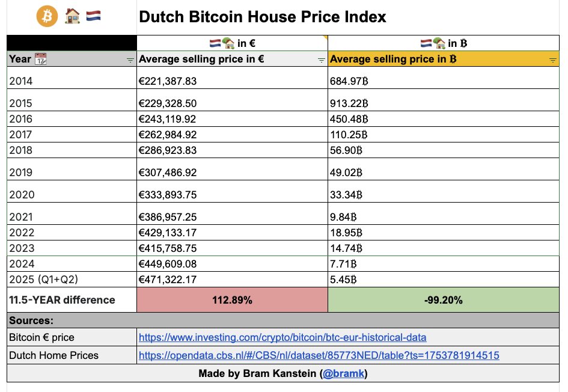Image resolution: width=568 pixels, height=392 pixels.
Task: Open the Year column filter
Action: (x=130, y=60)
